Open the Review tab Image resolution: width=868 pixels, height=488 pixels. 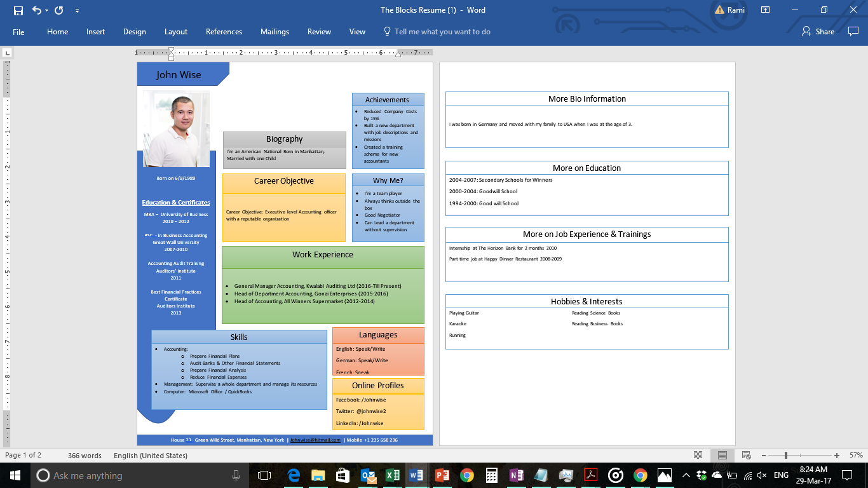coord(319,32)
